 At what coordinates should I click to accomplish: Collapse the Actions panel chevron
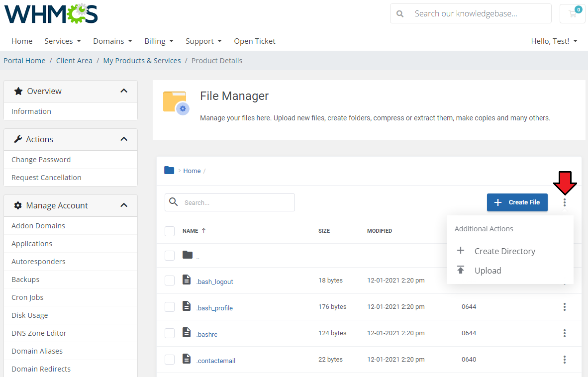click(x=124, y=139)
